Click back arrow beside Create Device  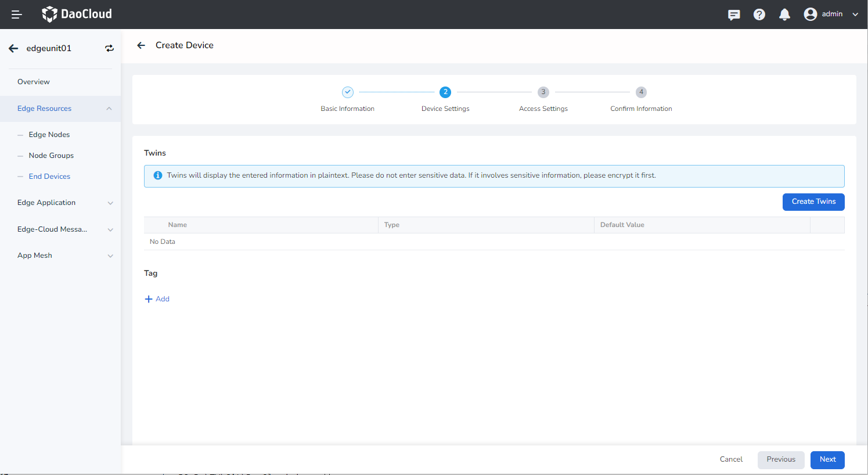141,45
